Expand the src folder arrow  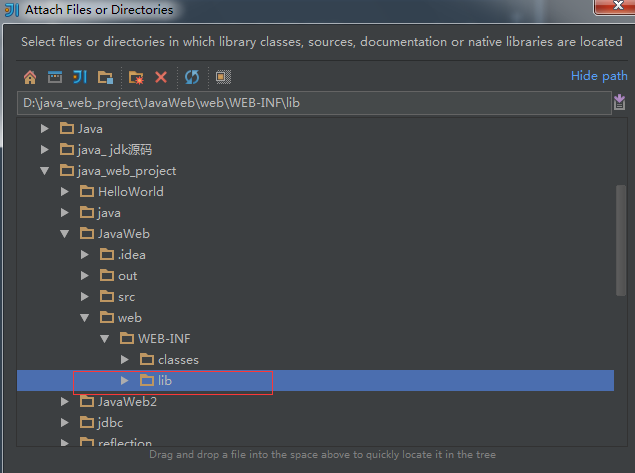click(x=85, y=297)
